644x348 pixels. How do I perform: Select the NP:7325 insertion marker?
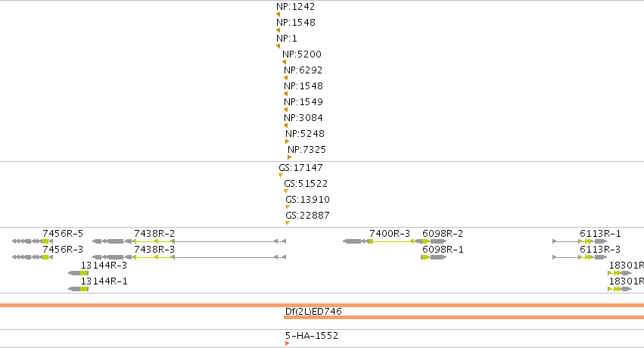[x=290, y=157]
